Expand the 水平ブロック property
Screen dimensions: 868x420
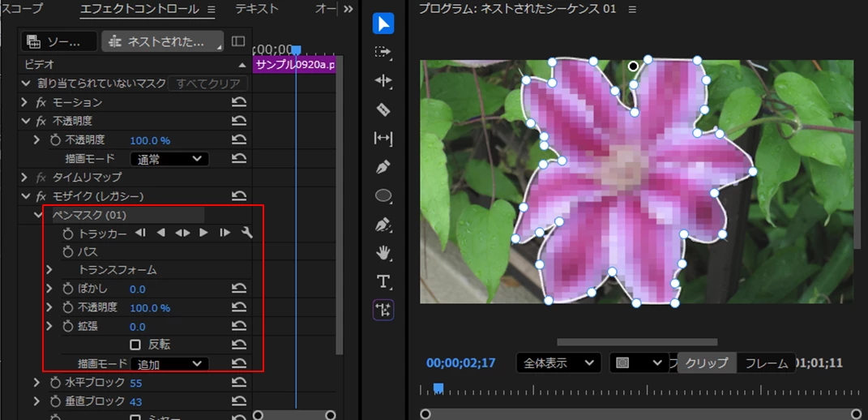click(37, 383)
